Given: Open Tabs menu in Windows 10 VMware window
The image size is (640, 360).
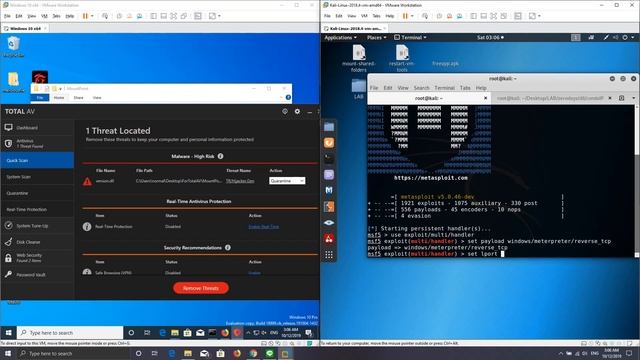Looking at the screenshot, I should [x=56, y=16].
